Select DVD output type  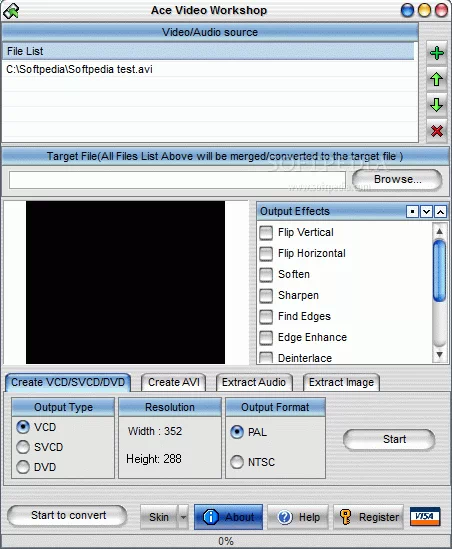tap(23, 467)
